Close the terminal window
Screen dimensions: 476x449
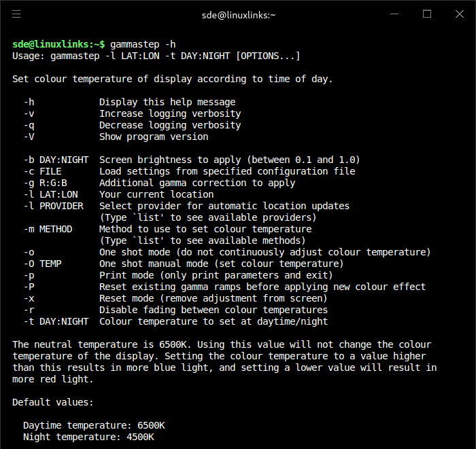(x=460, y=14)
